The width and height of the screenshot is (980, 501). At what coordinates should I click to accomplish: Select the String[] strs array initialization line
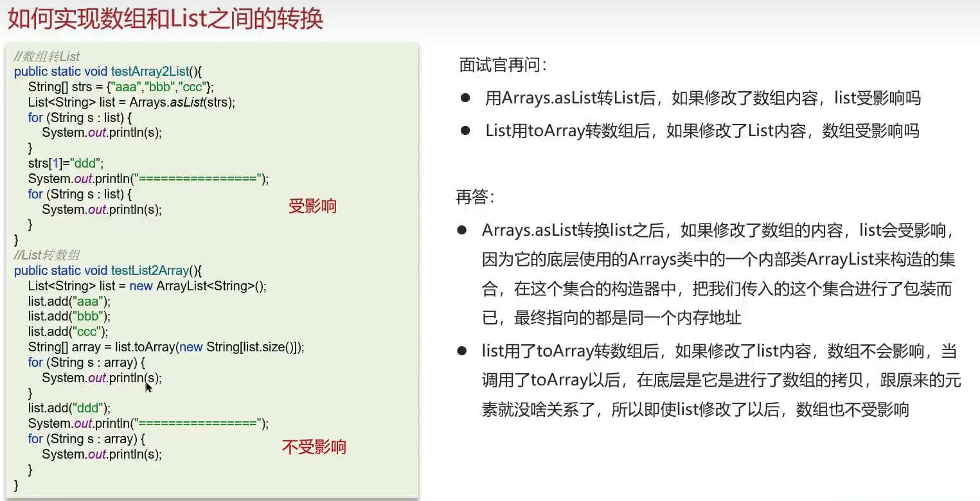(x=121, y=87)
